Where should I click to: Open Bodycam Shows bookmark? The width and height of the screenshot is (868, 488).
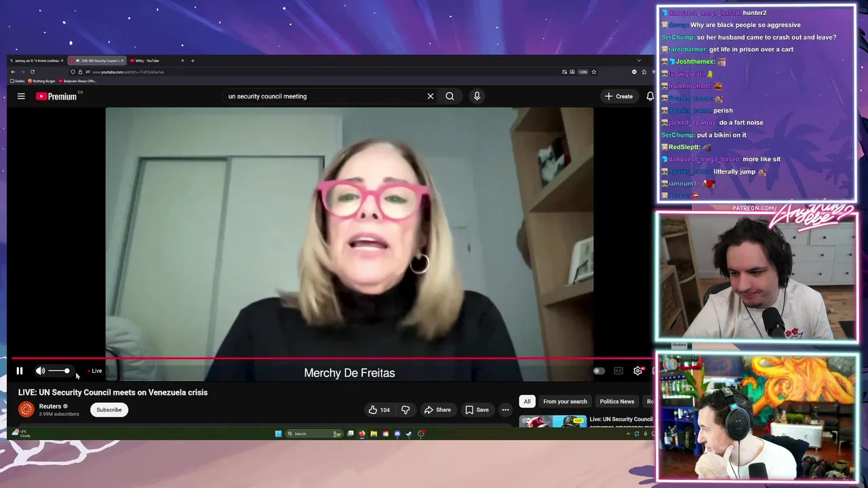pyautogui.click(x=79, y=81)
